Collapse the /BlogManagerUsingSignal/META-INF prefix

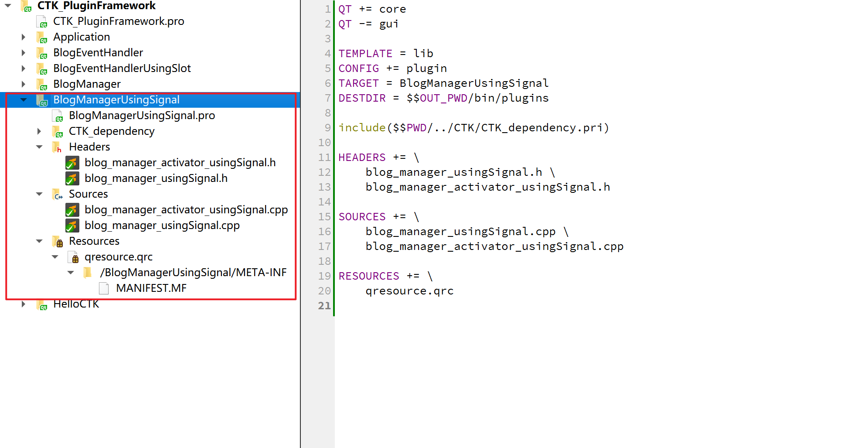[71, 273]
